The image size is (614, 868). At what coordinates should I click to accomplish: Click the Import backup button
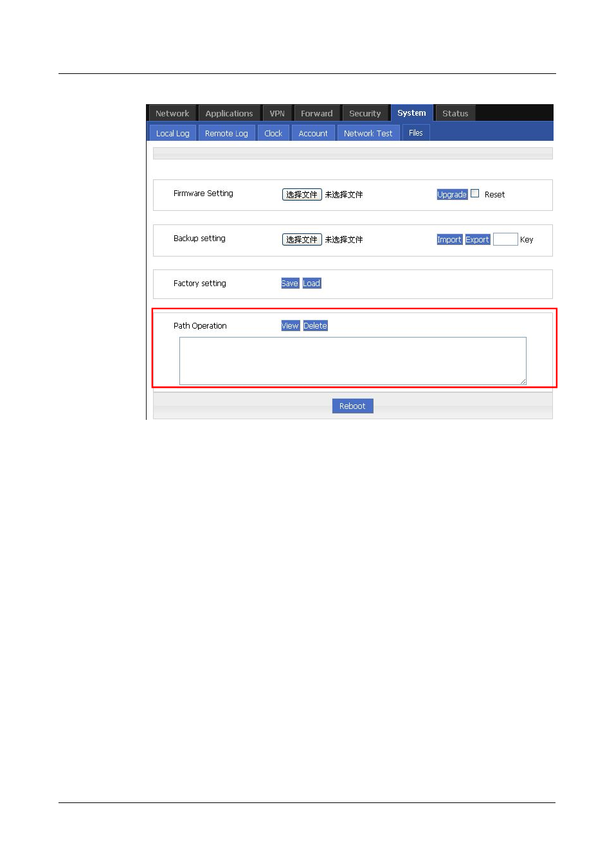[449, 239]
